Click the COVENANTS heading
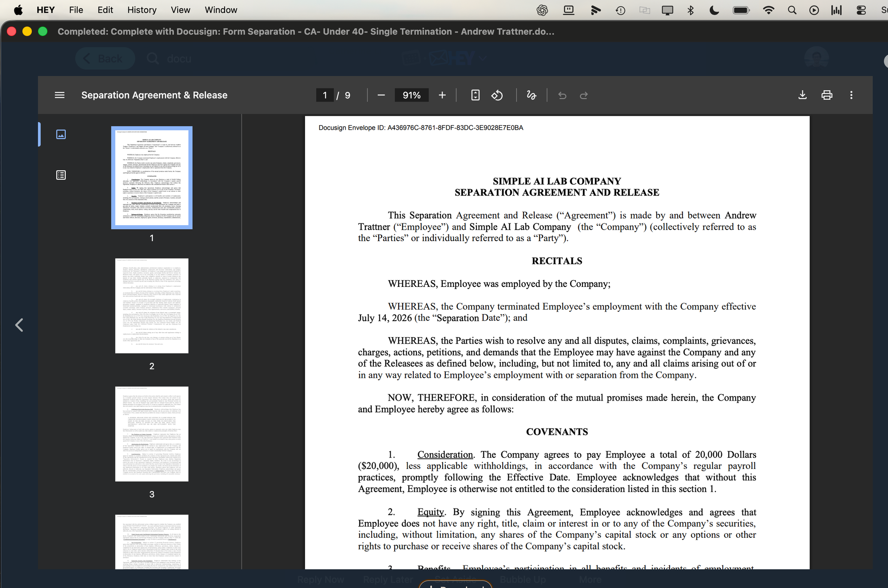 point(557,432)
